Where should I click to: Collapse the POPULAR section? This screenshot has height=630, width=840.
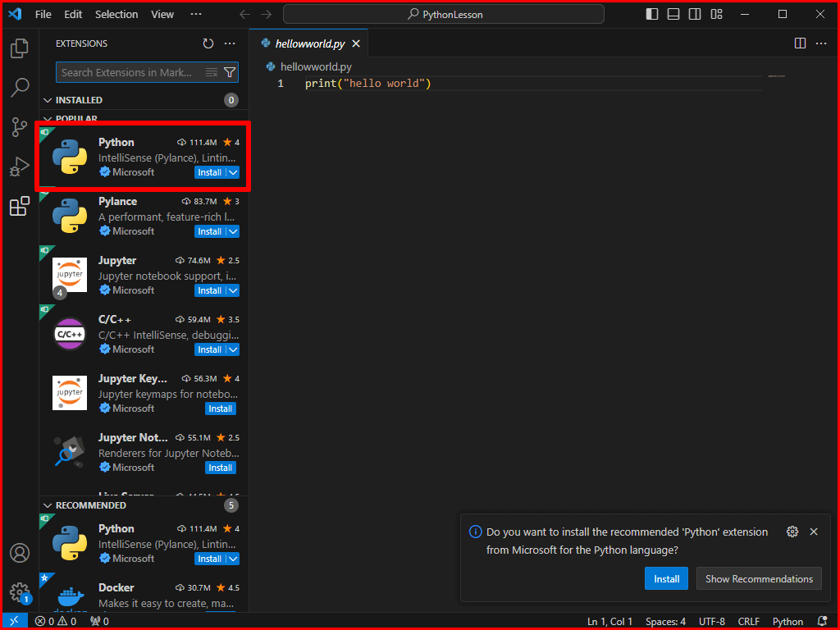(48, 118)
